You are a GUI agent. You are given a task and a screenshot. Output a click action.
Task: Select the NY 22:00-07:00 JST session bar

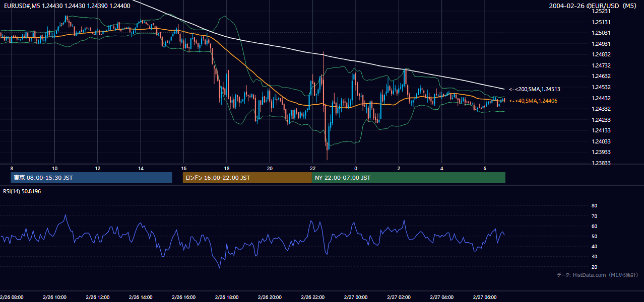point(409,178)
